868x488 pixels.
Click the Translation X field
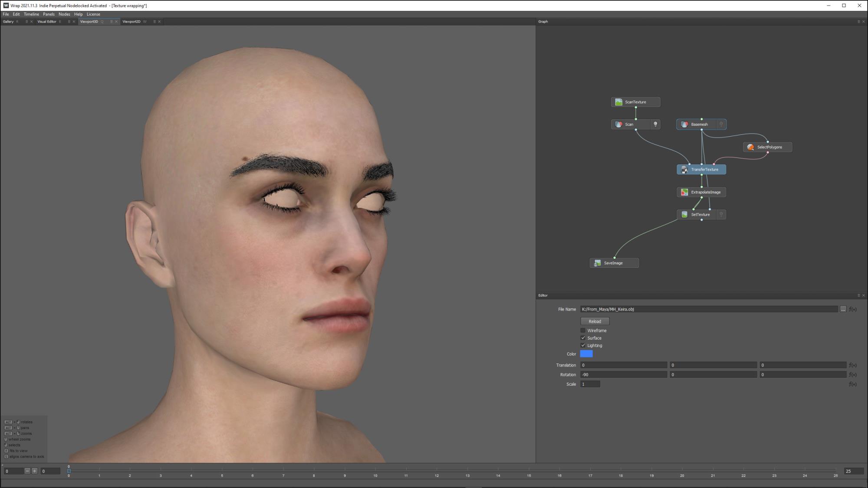point(624,365)
